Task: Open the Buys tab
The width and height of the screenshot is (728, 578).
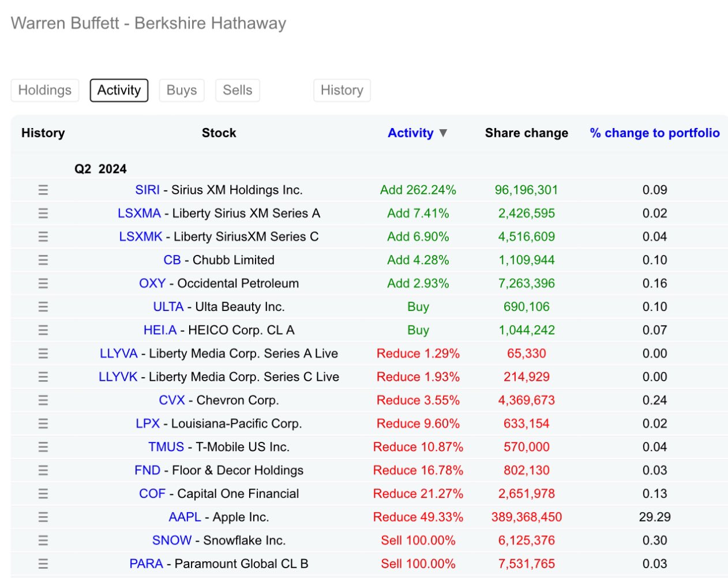Action: tap(182, 91)
